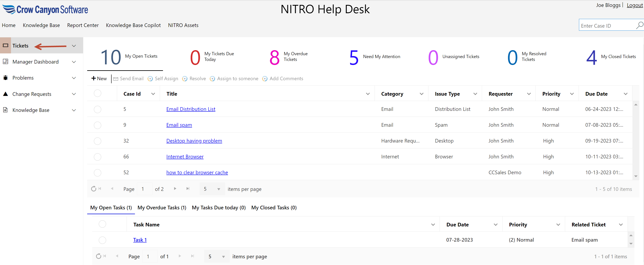
Task: Expand the Tickets sidebar section
Action: pyautogui.click(x=74, y=46)
